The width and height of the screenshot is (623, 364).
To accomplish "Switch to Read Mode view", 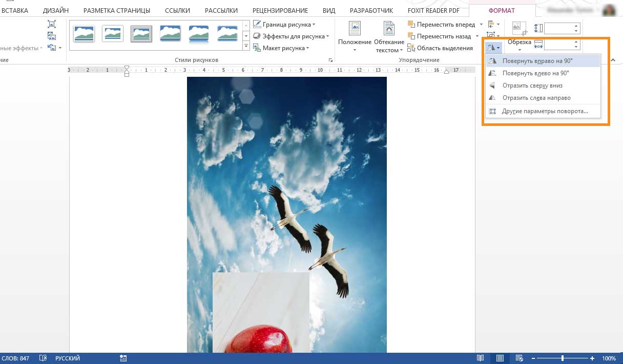I will pos(481,358).
